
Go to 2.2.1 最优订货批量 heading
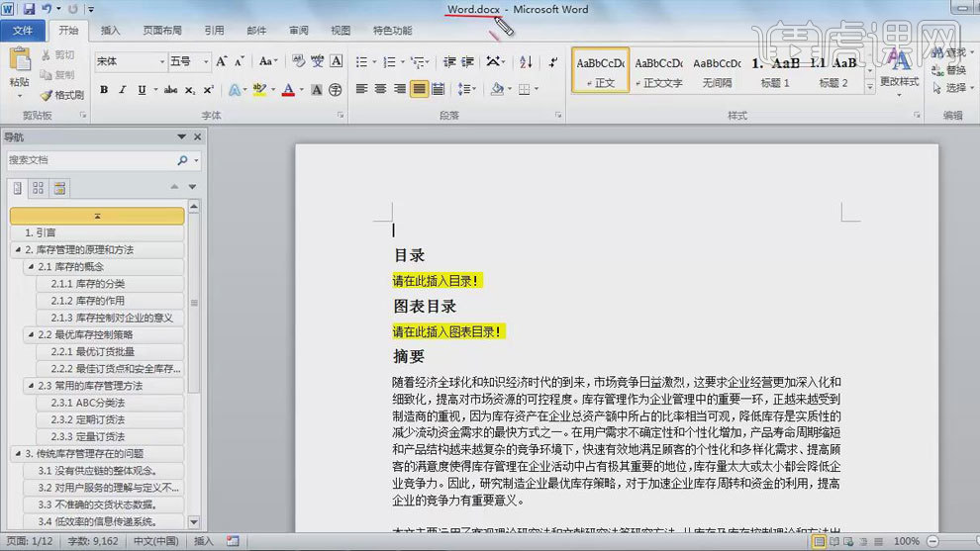point(110,352)
